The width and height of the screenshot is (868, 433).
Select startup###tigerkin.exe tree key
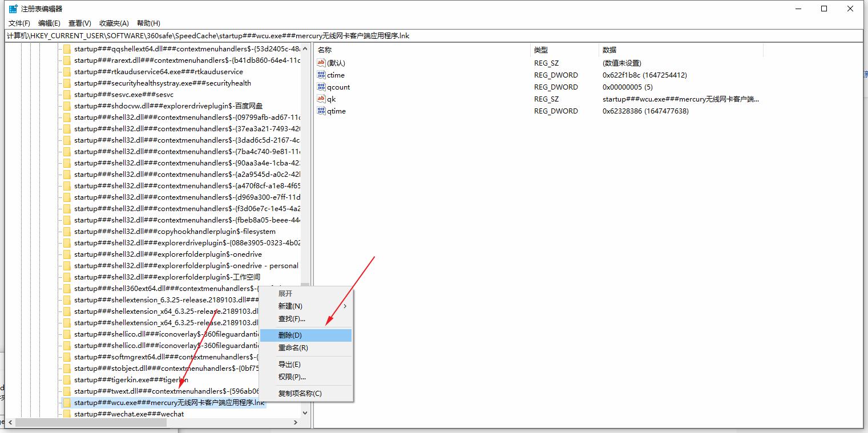[x=131, y=380]
